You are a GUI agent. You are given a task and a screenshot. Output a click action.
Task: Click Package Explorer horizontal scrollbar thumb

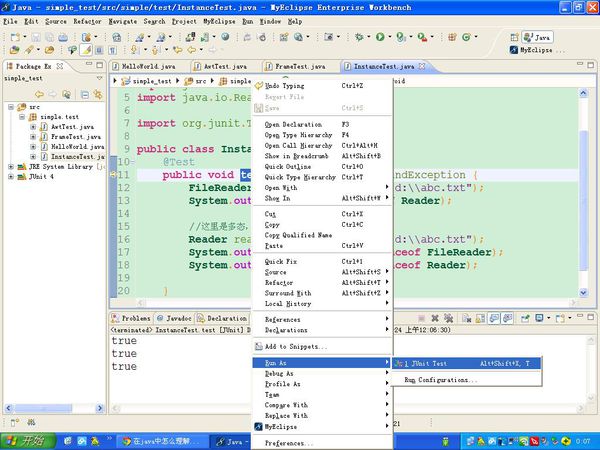(x=42, y=408)
